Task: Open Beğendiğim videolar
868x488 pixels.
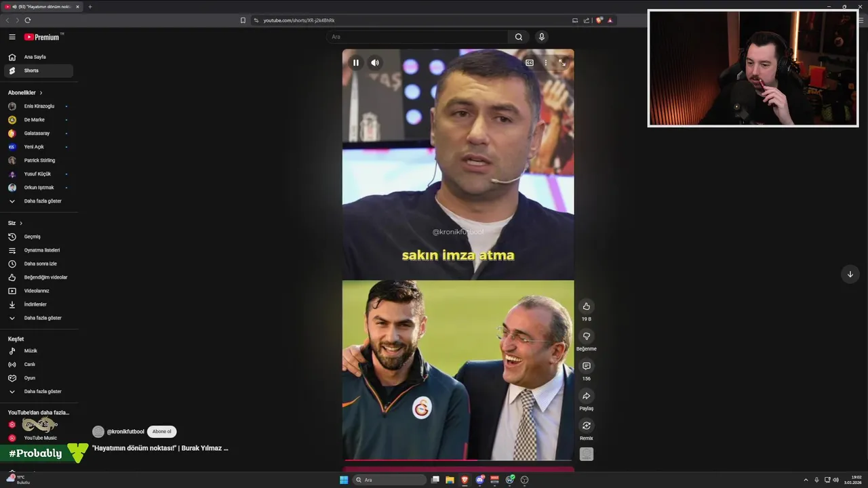Action: (39, 277)
